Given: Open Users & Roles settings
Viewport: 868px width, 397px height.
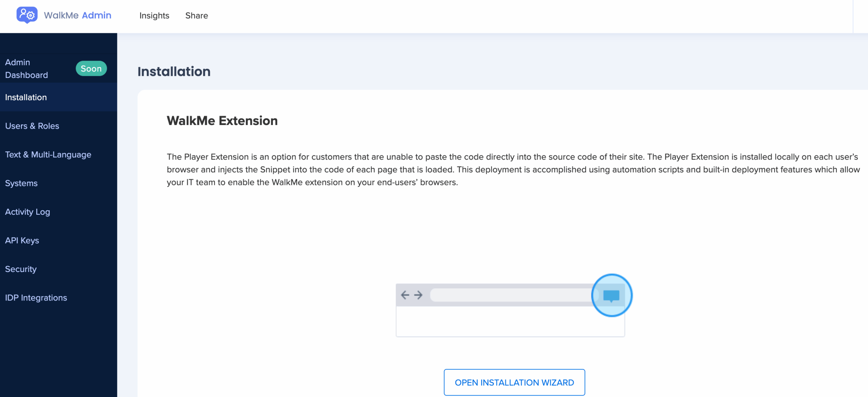Looking at the screenshot, I should (32, 126).
